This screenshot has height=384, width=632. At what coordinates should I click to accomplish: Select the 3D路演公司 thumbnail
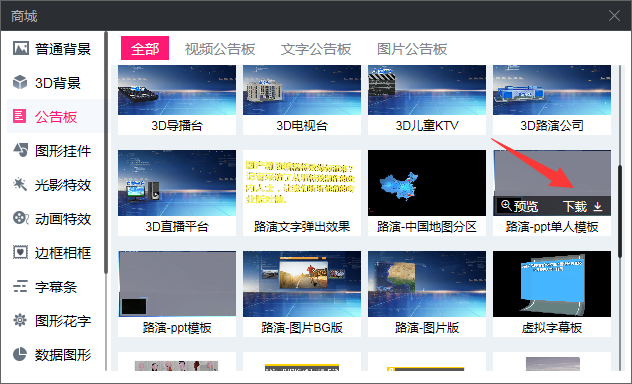coord(552,90)
